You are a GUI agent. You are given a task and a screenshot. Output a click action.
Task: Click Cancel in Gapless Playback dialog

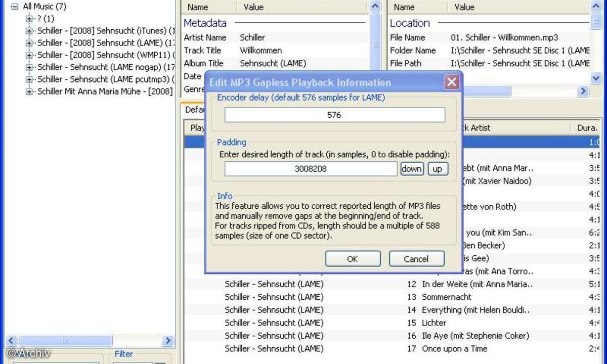416,259
